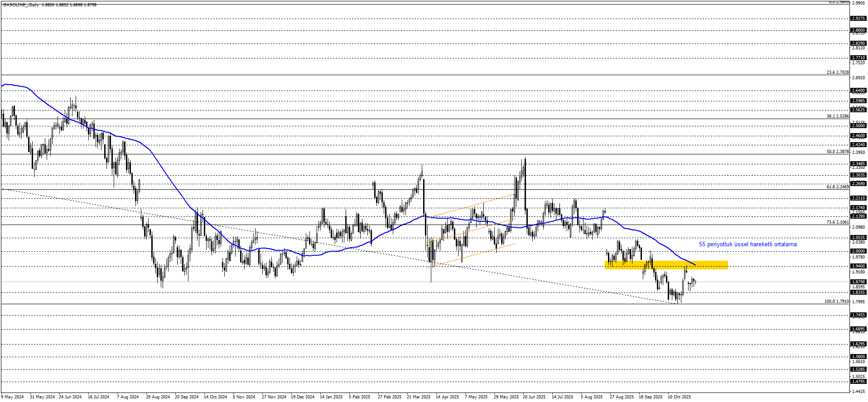
Task: Click the 2.9275 price level tag
Action: [x=858, y=19]
